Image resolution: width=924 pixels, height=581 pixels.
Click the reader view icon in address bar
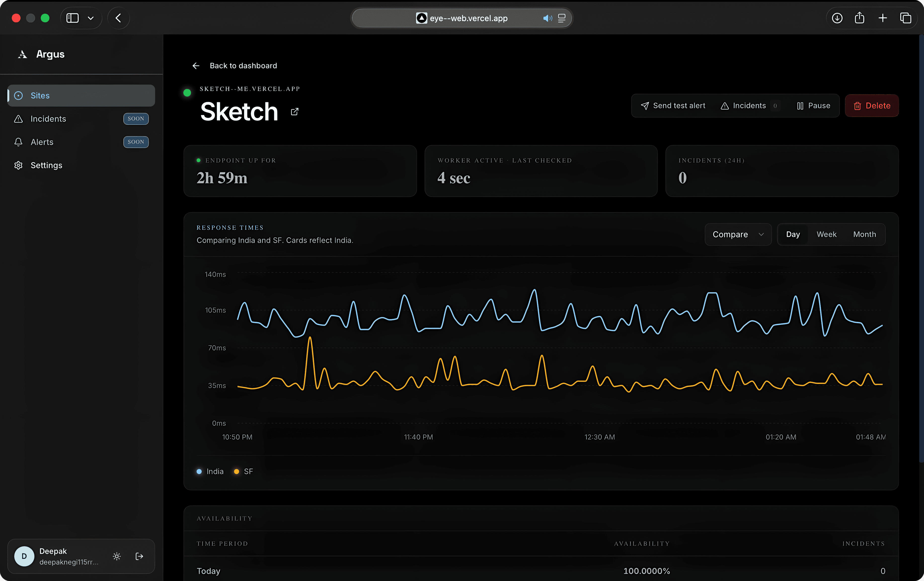(562, 18)
